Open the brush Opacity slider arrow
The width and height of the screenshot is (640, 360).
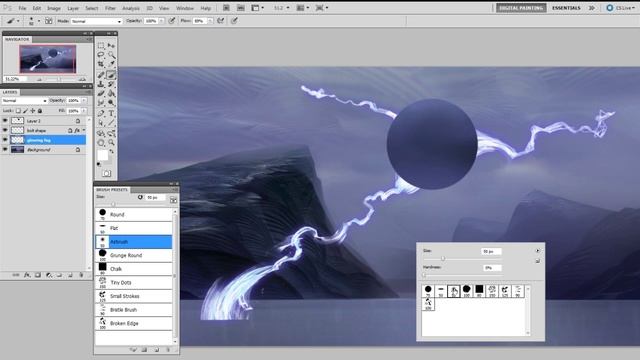click(162, 21)
